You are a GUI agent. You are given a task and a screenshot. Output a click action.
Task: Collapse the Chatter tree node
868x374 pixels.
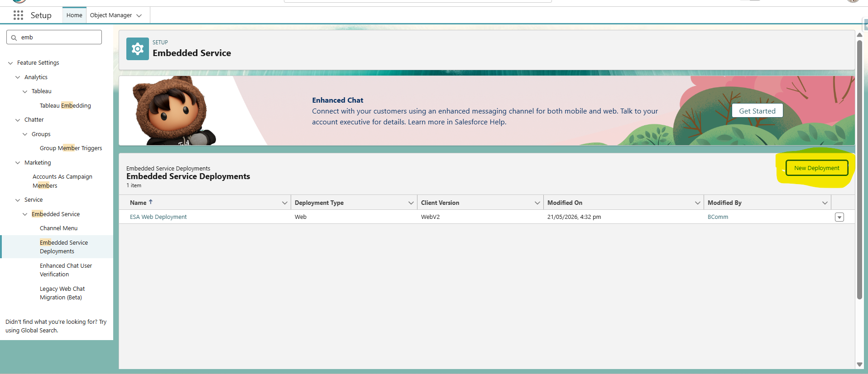18,120
